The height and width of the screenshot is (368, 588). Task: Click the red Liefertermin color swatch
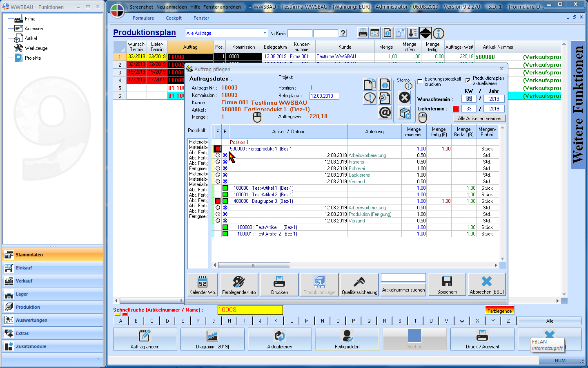click(x=456, y=109)
